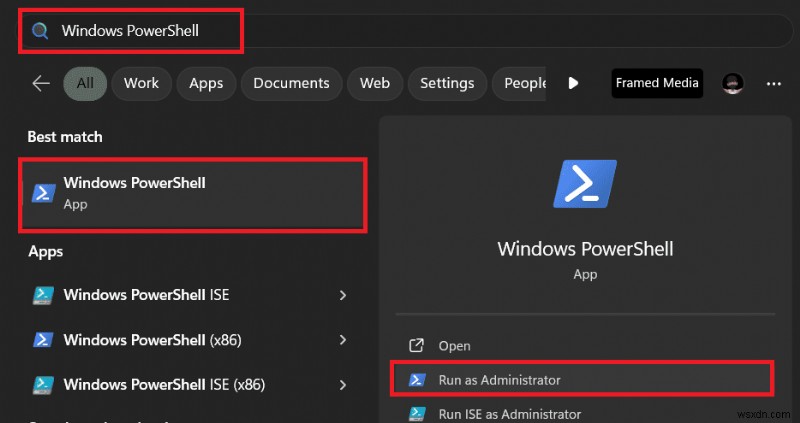Click the Windows PowerShell ISE icon

(43, 295)
